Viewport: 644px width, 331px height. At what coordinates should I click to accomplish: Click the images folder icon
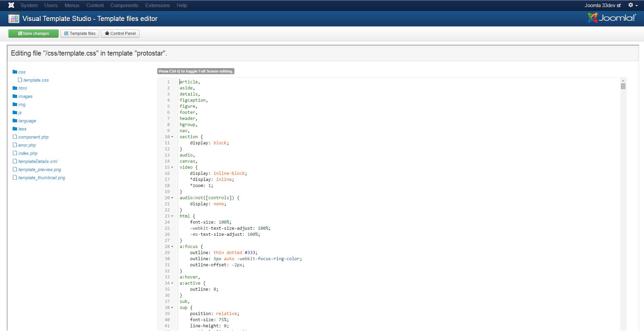[x=15, y=96]
